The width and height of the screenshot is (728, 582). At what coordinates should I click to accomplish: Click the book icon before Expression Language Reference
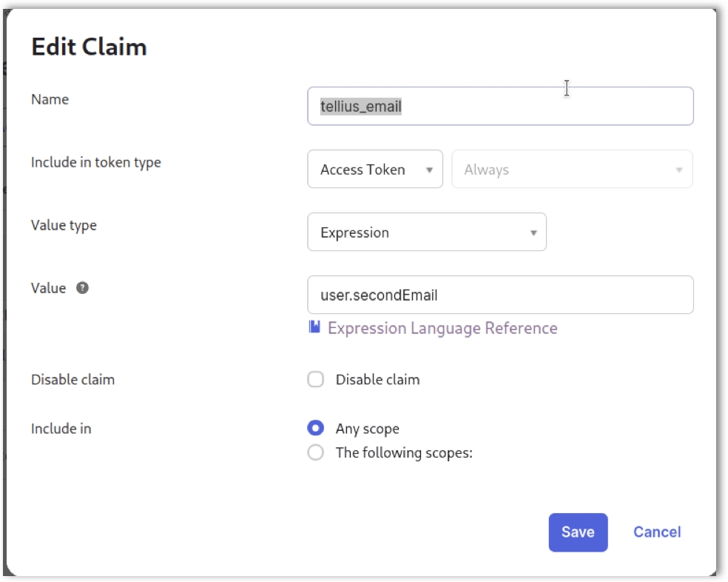click(x=314, y=327)
